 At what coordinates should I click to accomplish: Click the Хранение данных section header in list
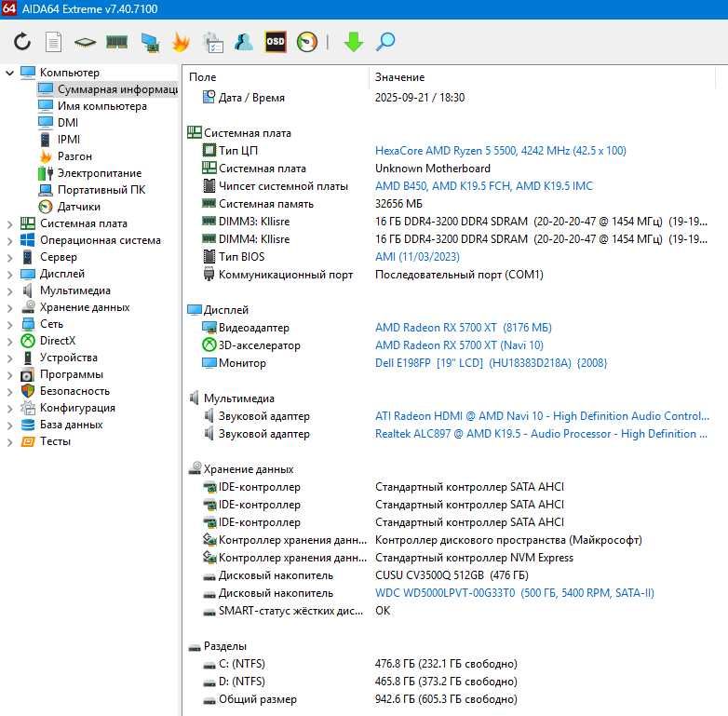pos(240,469)
